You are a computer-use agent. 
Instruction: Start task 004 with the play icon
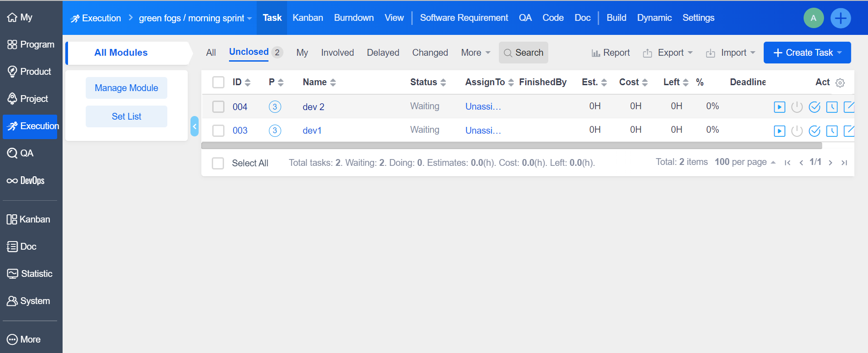[779, 107]
